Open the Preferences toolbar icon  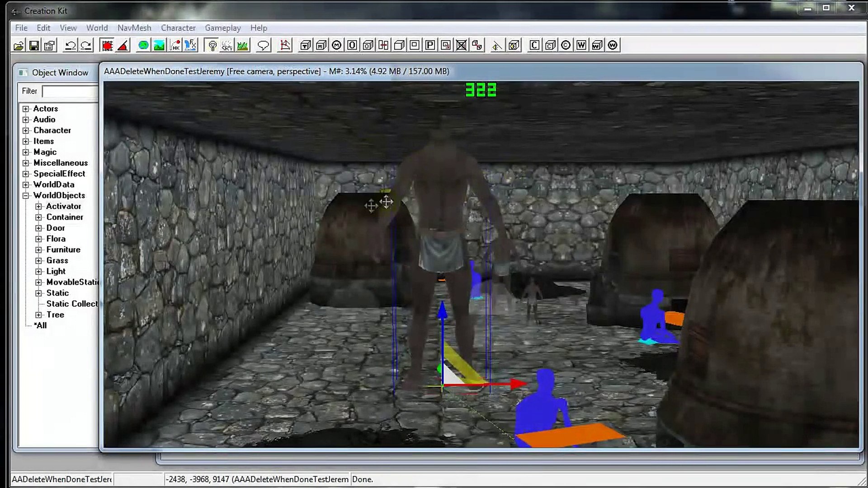pos(49,45)
